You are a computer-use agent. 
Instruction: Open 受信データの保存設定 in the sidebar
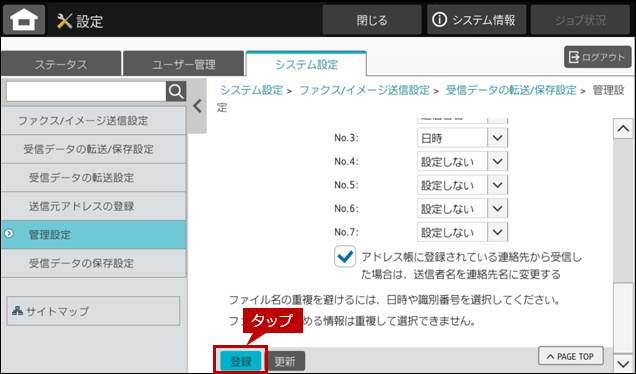93,263
